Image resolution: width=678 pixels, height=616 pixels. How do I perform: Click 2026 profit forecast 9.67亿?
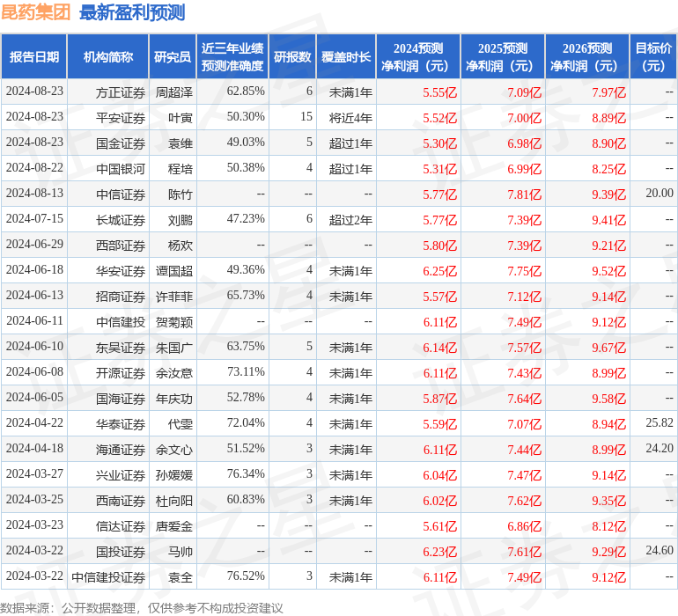coord(608,348)
